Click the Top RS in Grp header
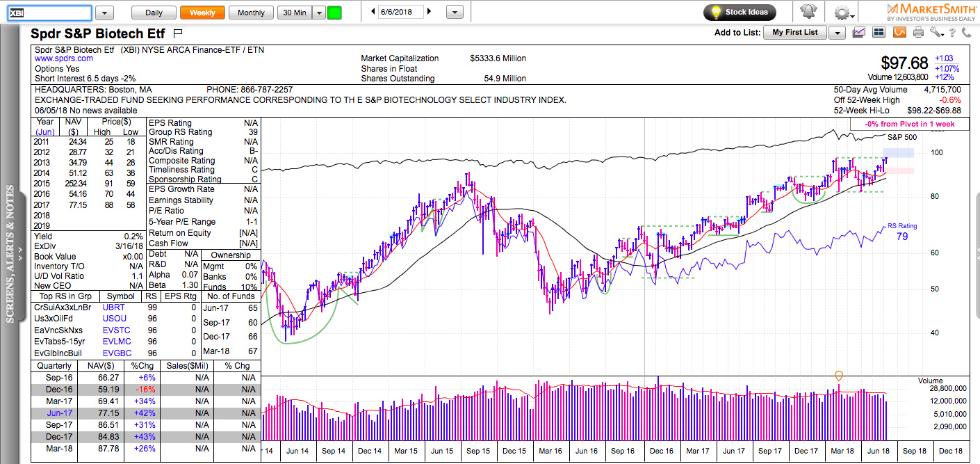 (x=65, y=296)
